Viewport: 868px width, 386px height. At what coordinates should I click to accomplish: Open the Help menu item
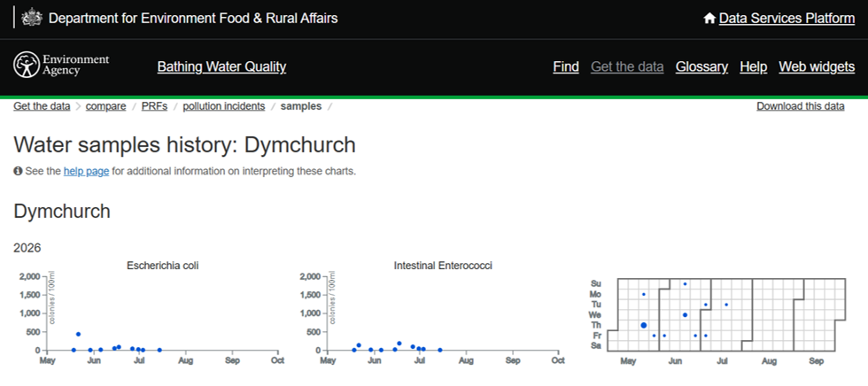(754, 67)
